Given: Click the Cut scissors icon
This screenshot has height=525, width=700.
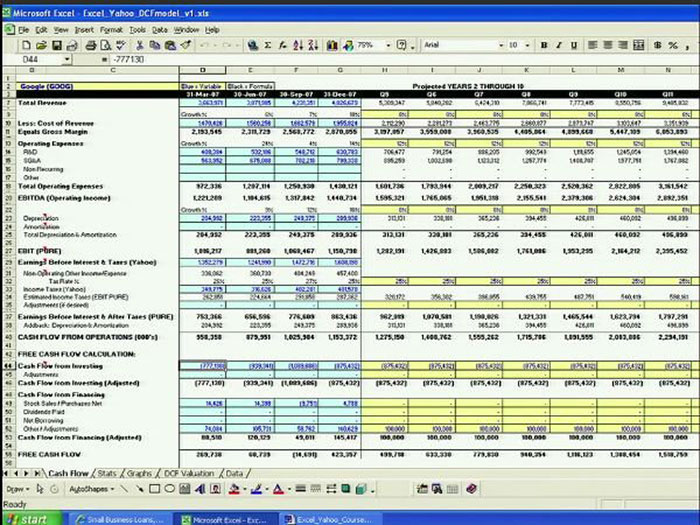Looking at the screenshot, I should 139,45.
